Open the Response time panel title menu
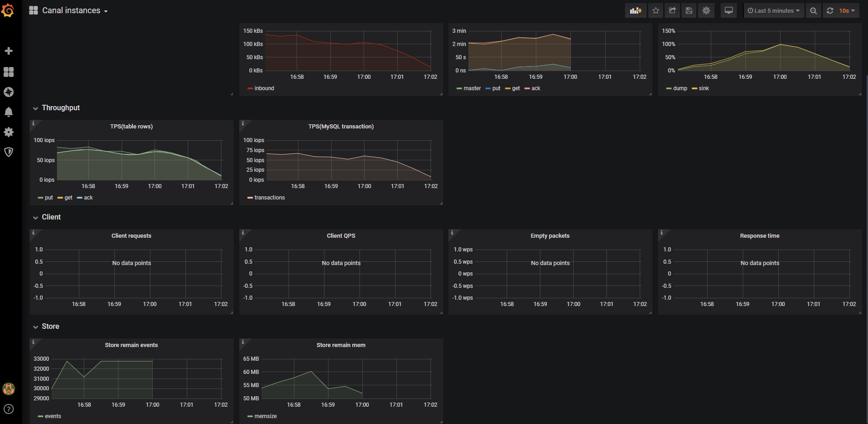 [x=760, y=236]
